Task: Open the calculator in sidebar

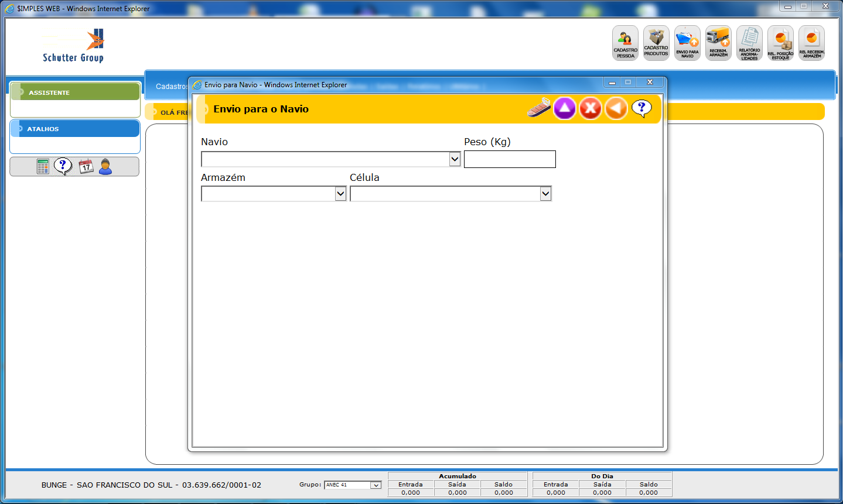Action: click(43, 167)
